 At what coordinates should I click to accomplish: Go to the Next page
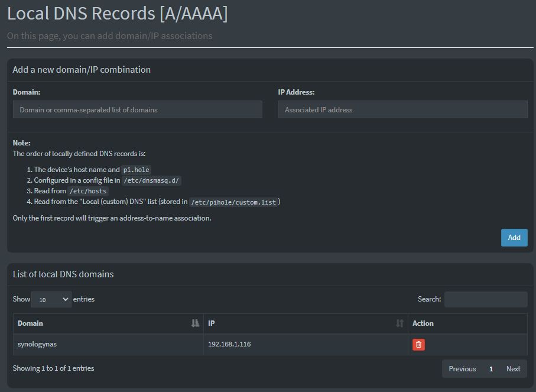click(513, 369)
